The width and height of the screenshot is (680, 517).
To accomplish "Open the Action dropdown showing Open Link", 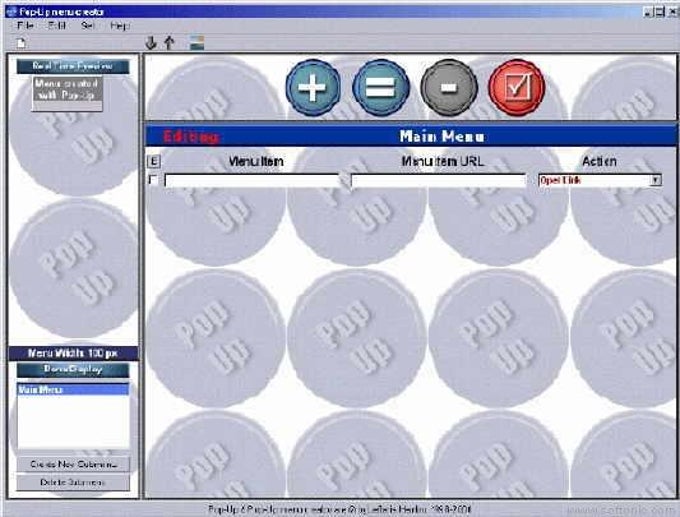I will tap(600, 180).
